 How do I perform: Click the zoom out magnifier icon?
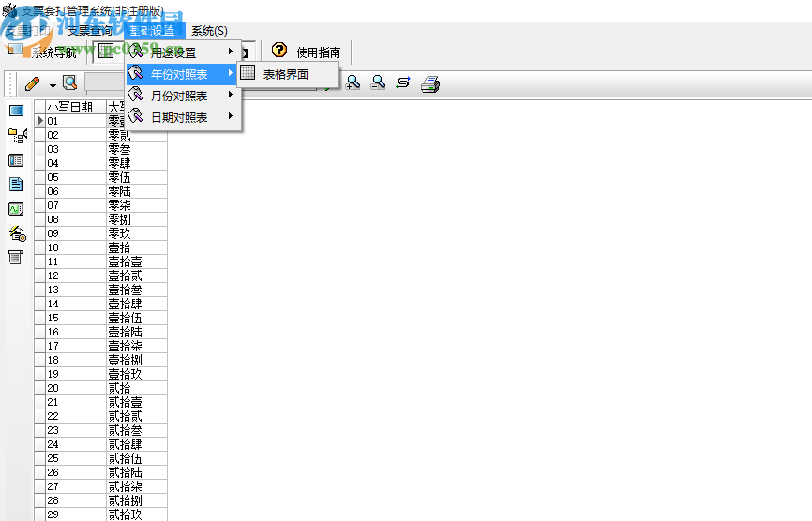coord(379,82)
